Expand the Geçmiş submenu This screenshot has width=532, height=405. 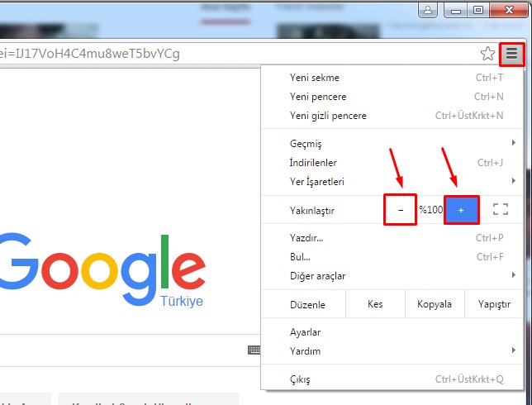point(306,144)
